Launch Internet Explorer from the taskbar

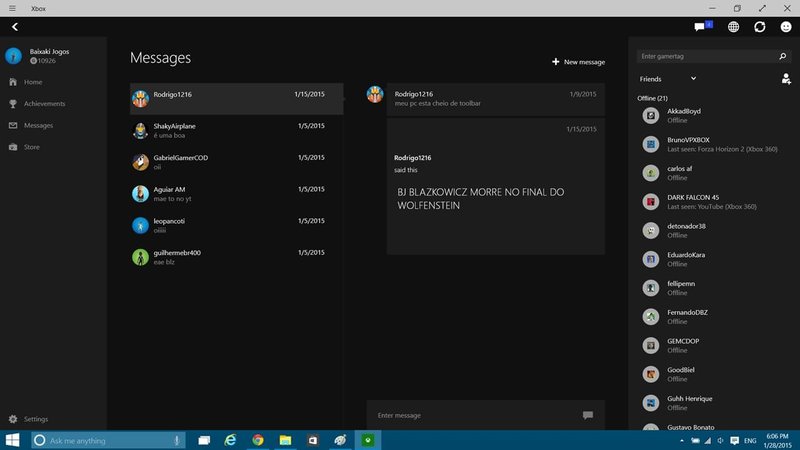[231, 440]
